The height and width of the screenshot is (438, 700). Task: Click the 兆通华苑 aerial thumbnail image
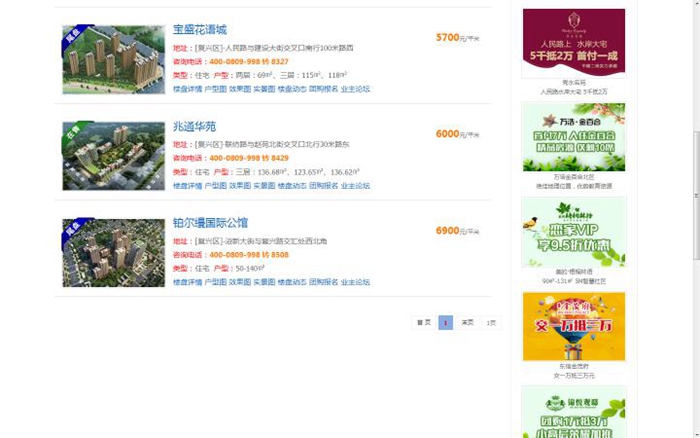click(x=113, y=156)
